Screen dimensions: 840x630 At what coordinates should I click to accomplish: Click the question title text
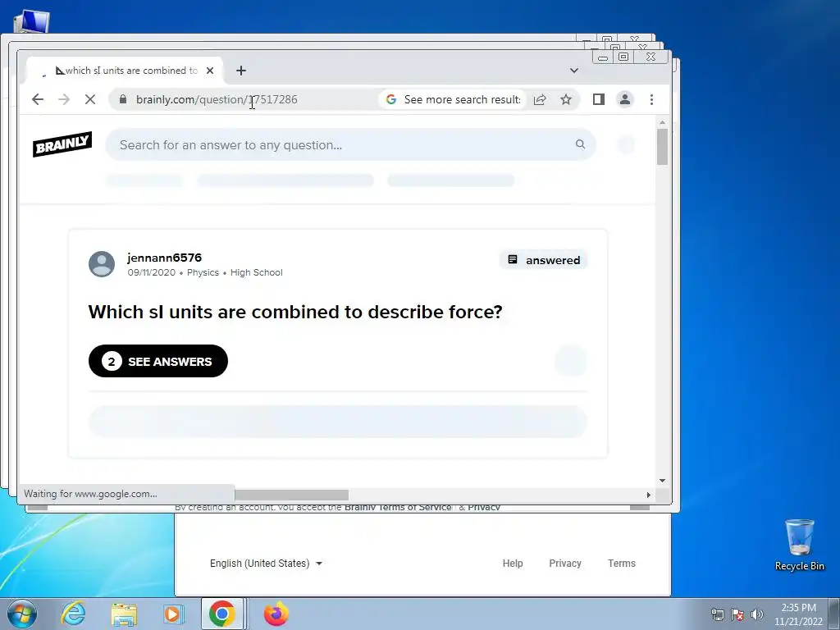pos(295,312)
